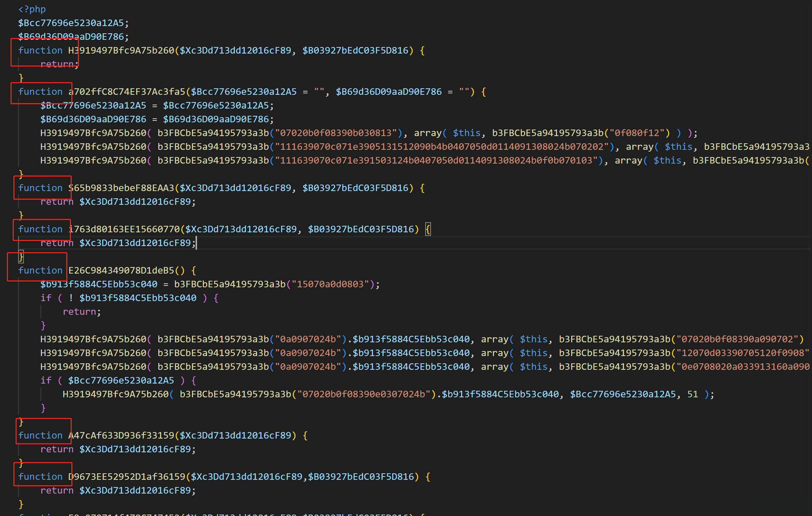
Task: Click the number 51 argument
Action: (692, 394)
